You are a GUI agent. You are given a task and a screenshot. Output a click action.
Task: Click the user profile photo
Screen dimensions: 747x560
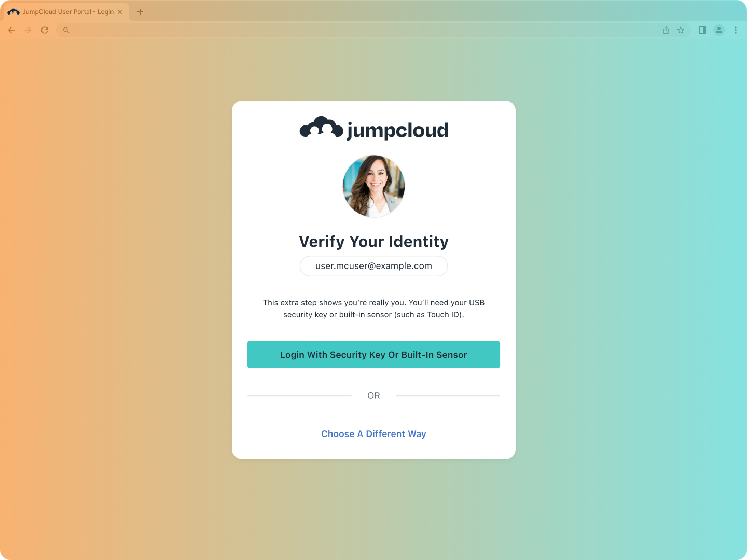[x=374, y=186]
